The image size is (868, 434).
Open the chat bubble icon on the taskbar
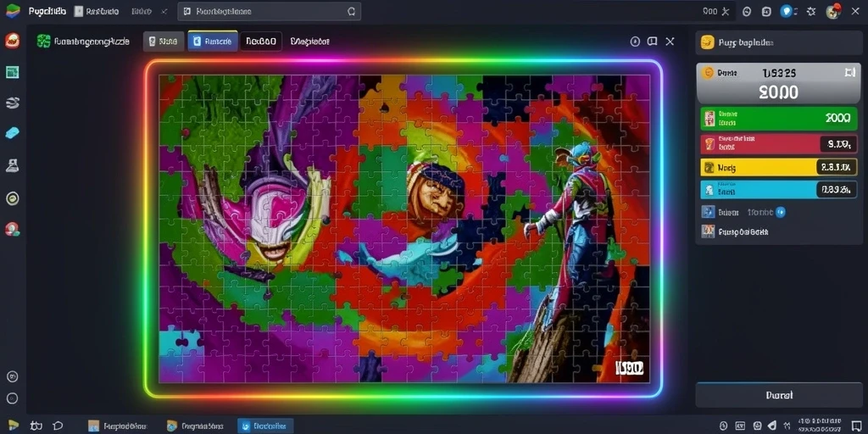tap(58, 426)
